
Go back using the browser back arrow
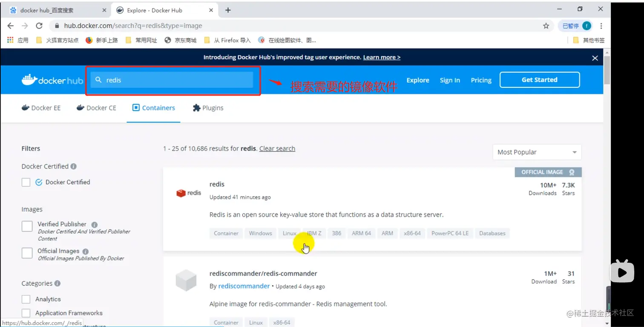click(x=11, y=26)
